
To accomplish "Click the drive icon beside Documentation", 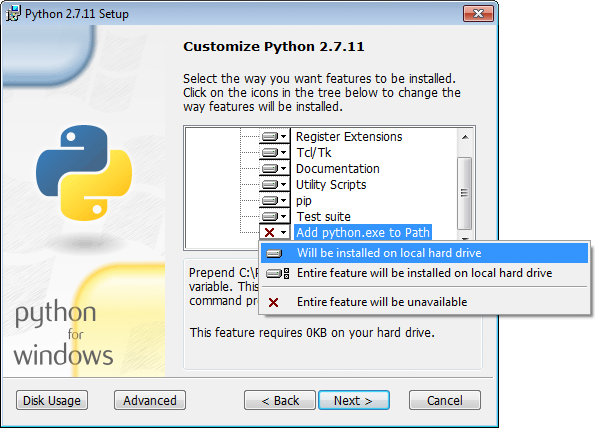I will click(x=270, y=168).
